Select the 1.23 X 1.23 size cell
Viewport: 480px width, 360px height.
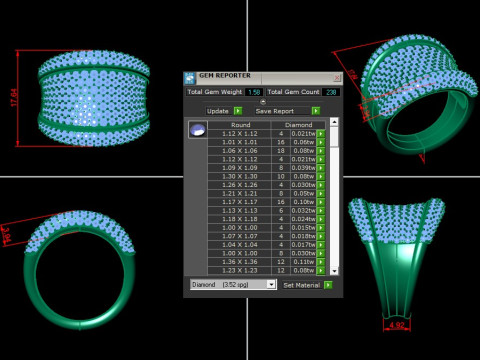(240, 270)
